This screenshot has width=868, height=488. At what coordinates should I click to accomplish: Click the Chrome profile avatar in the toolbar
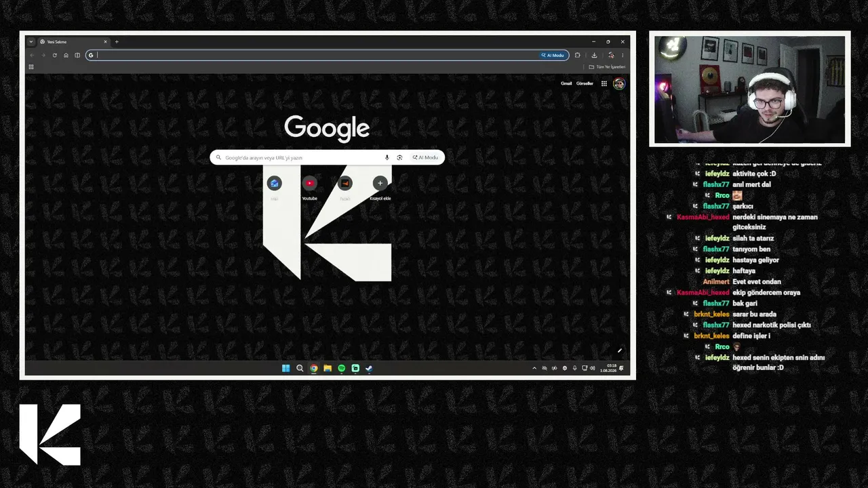[611, 55]
